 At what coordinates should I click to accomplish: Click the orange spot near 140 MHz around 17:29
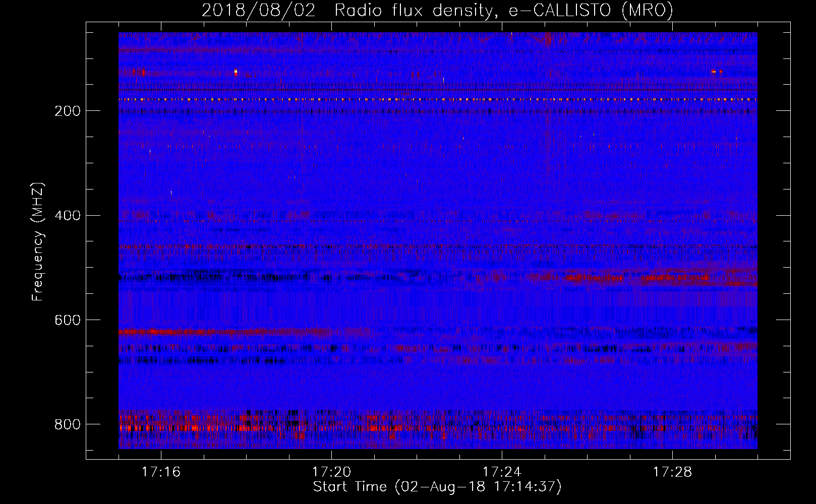point(714,72)
